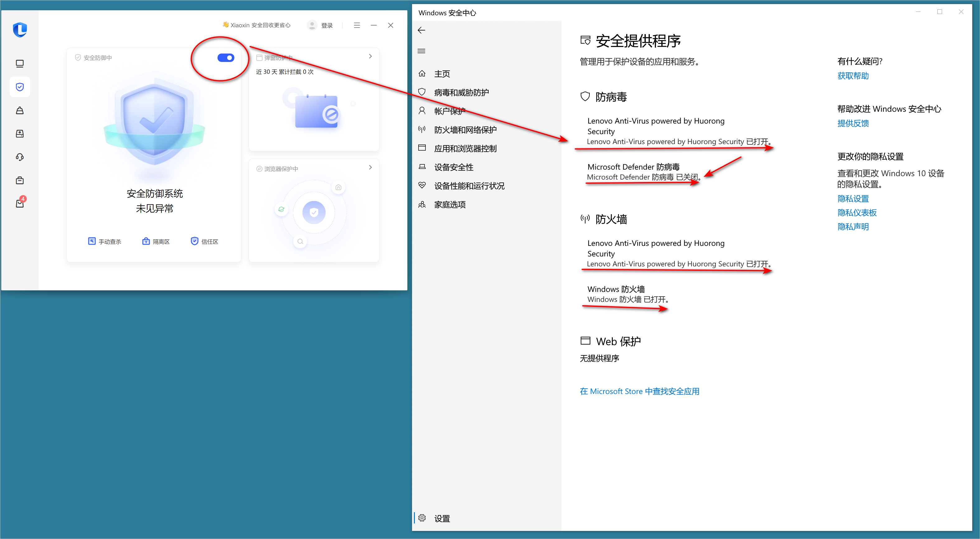This screenshot has width=980, height=539.
Task: Expand the popup blocking card chevron
Action: point(370,56)
